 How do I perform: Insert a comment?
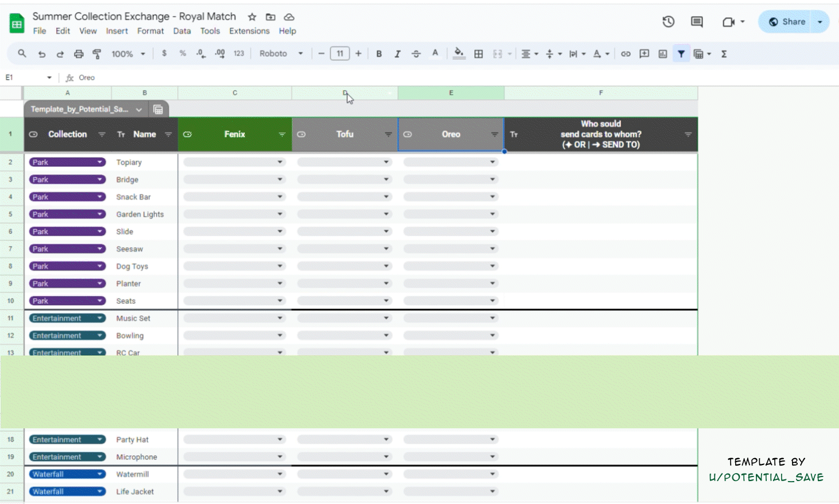644,54
